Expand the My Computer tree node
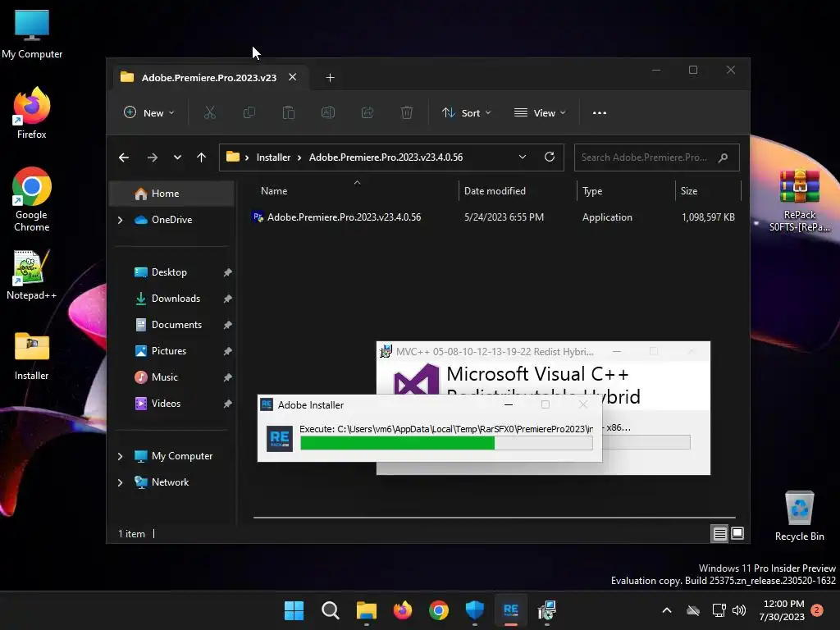This screenshot has width=840, height=630. 121,456
